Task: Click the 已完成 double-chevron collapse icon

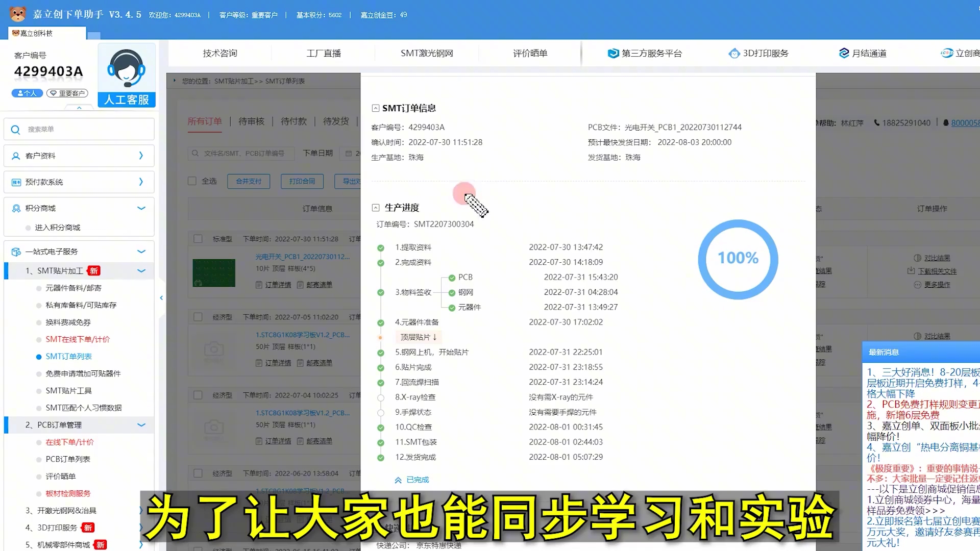Action: pyautogui.click(x=398, y=480)
